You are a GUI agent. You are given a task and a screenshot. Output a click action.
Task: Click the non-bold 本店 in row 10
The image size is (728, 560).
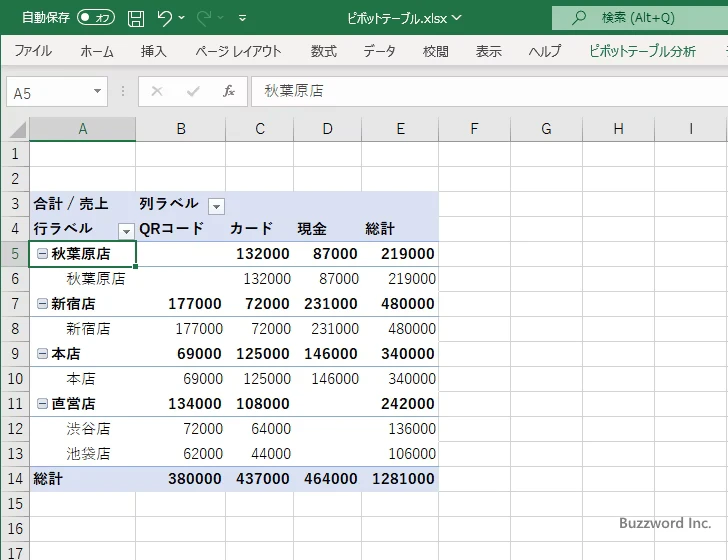click(x=81, y=379)
